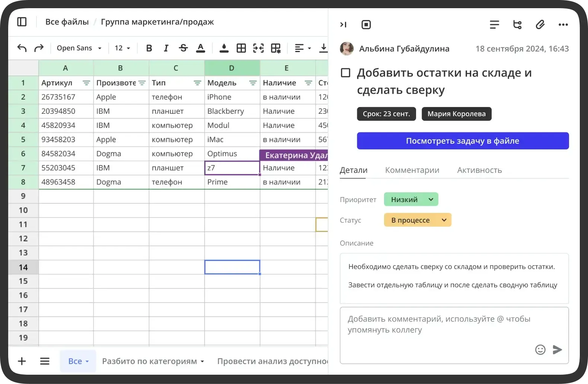Open the cell borders tool
588x384 pixels.
coord(241,48)
